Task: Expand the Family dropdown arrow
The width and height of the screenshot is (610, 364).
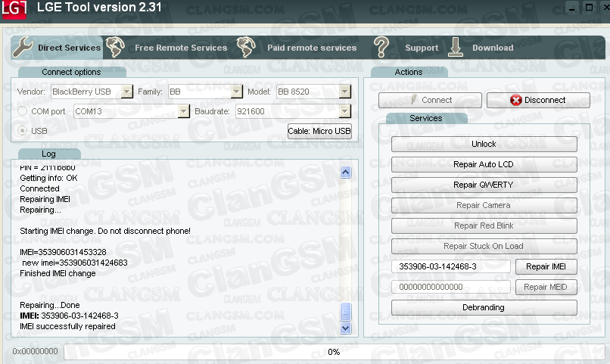Action: pos(237,92)
